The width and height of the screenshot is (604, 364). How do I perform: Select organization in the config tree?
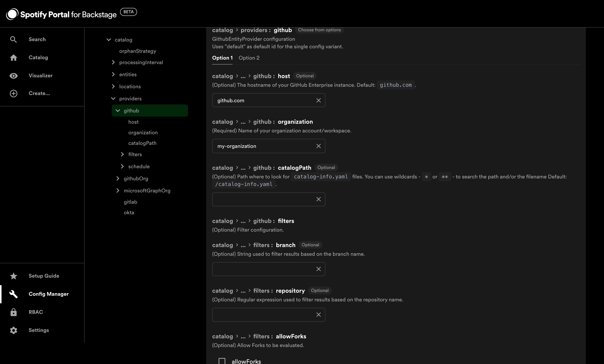point(143,133)
